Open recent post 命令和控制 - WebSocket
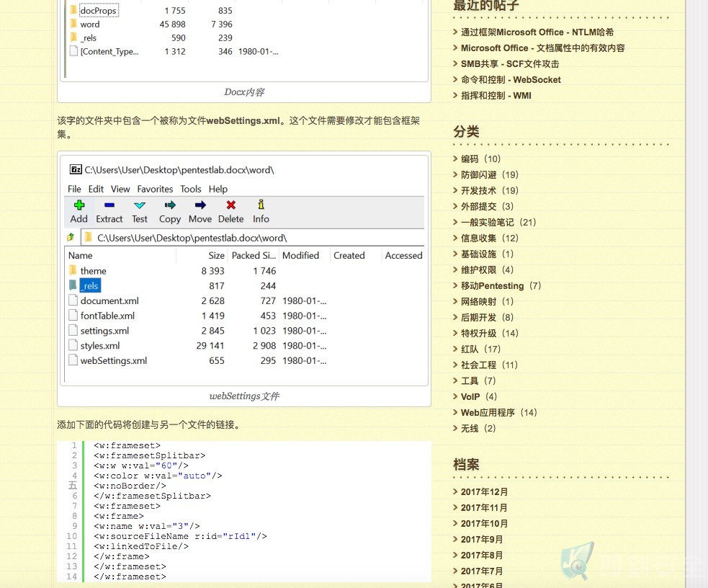 coord(511,79)
